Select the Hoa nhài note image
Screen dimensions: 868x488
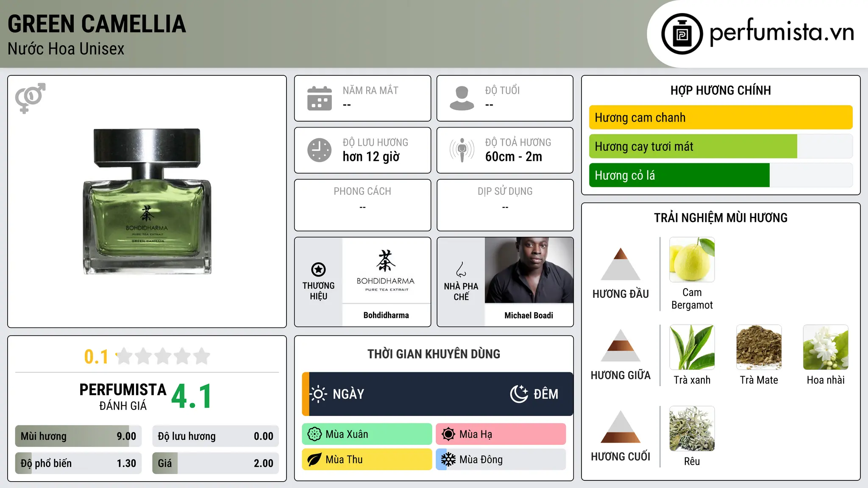pos(826,347)
